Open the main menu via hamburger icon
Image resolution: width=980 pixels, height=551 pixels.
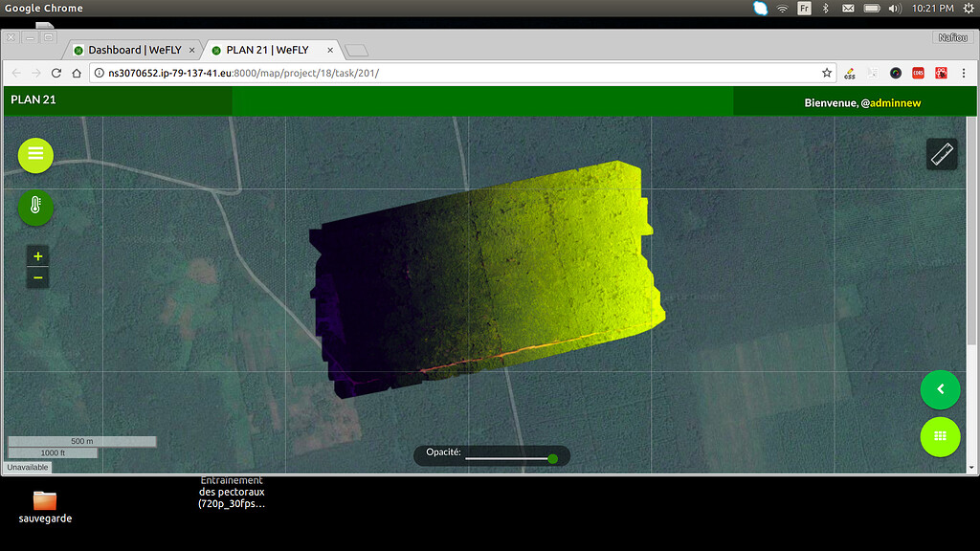pos(35,154)
